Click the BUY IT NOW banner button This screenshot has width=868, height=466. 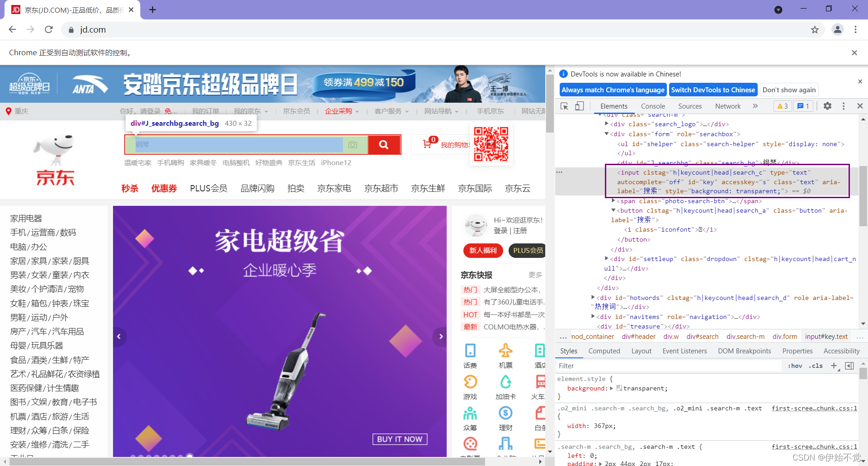[400, 439]
